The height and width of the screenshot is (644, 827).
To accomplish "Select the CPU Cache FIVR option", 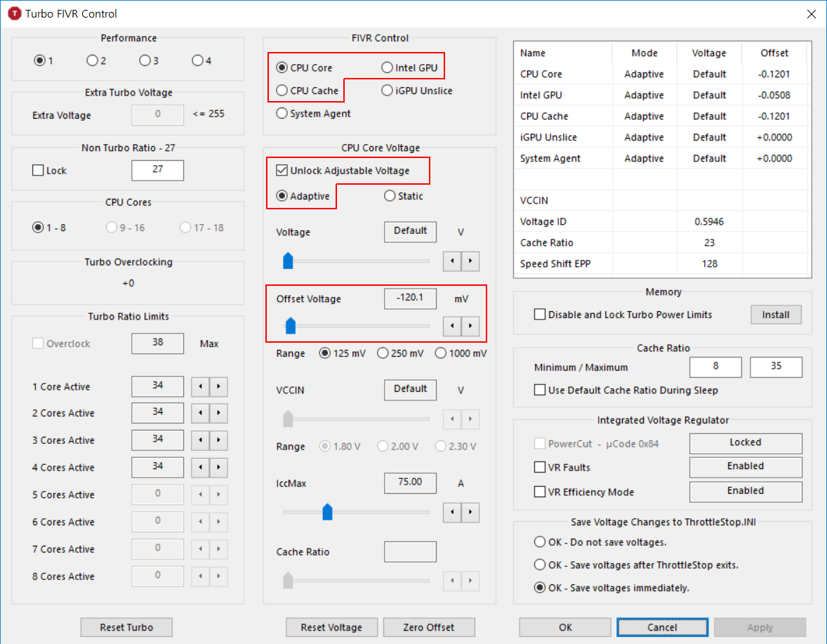I will click(307, 91).
